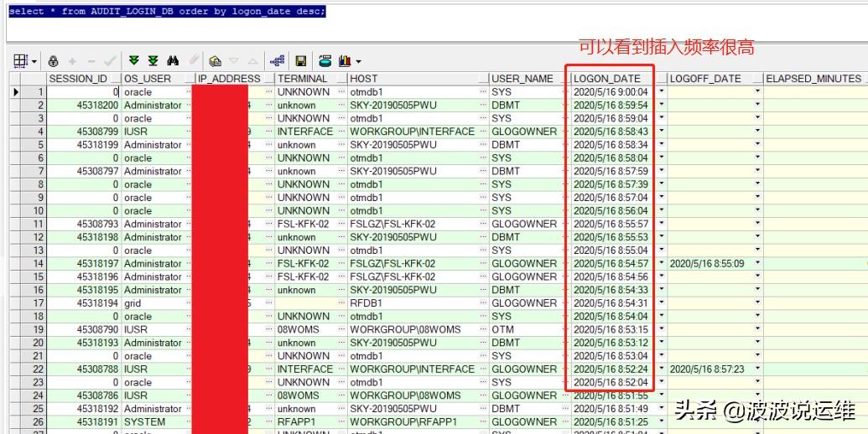Toggle the linked query tree icon
Viewport: 868px width, 434px height.
click(278, 61)
